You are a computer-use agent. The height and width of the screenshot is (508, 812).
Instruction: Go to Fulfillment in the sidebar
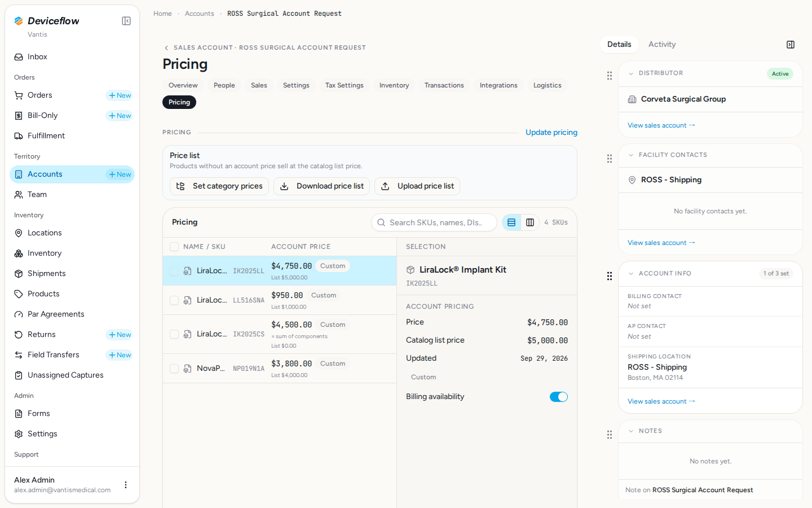[72, 135]
